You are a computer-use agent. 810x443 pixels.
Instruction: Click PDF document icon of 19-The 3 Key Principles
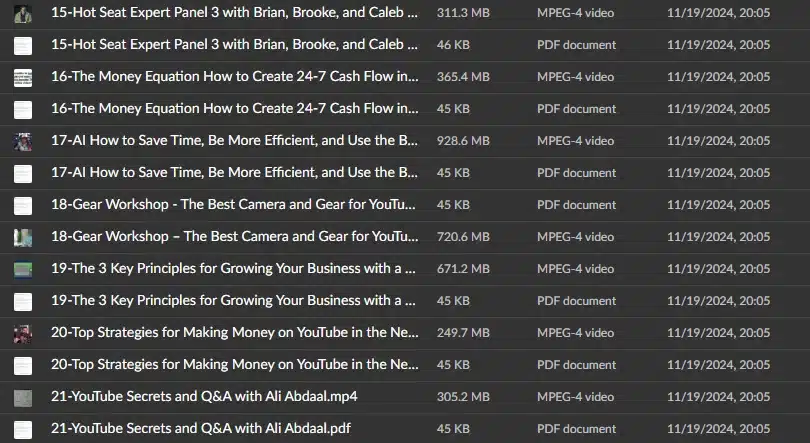23,302
